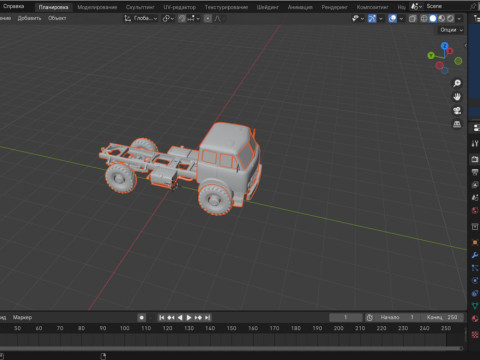Viewport: 480px width, 360px height.
Task: Open the Material properties tab
Action: pyautogui.click(x=475, y=319)
